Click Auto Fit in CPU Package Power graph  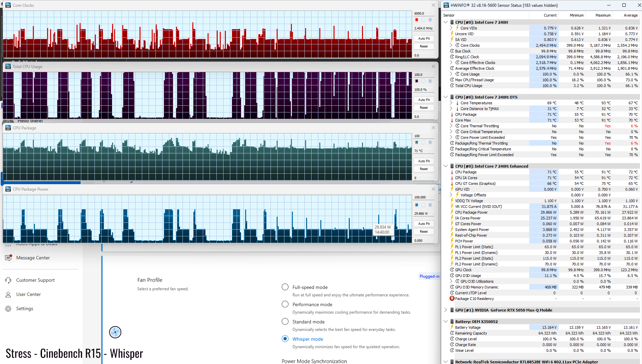click(424, 224)
